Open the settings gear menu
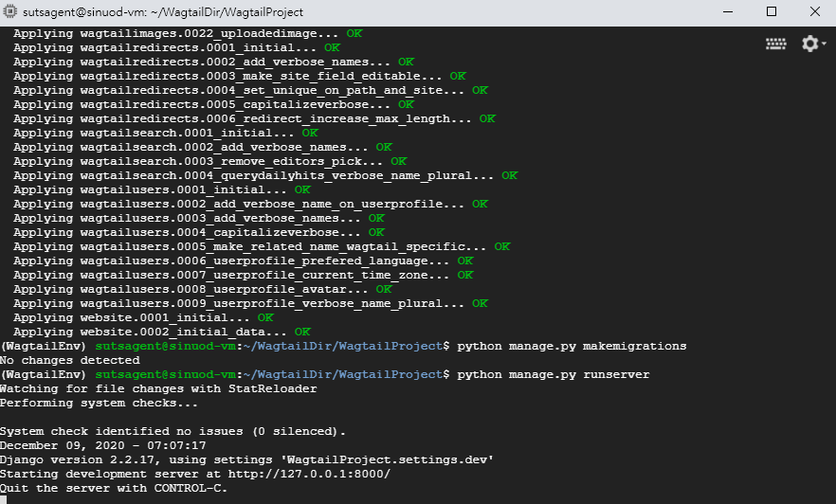The height and width of the screenshot is (504, 836). [x=813, y=44]
